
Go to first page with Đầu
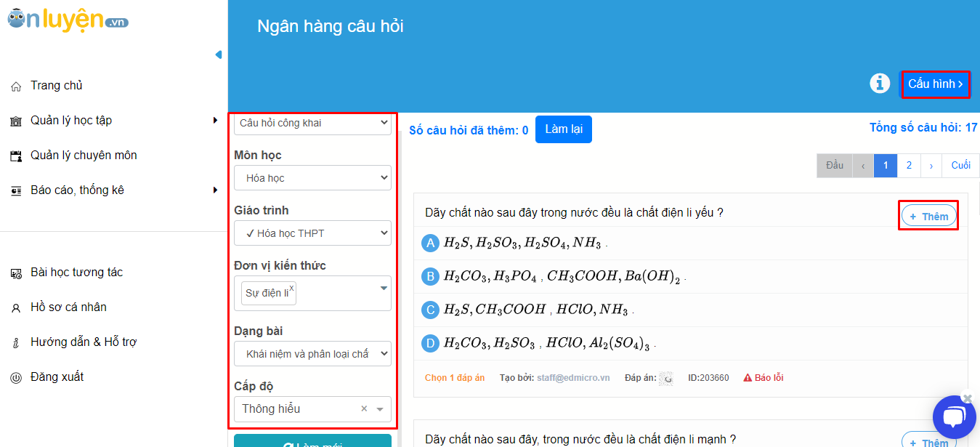835,166
